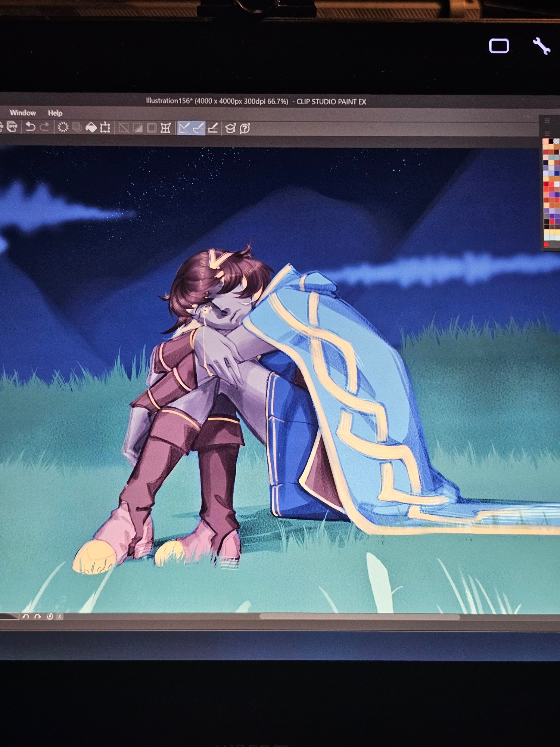Screen dimensions: 560x747
Task: Open the color set panel menu
Action: click(x=547, y=133)
